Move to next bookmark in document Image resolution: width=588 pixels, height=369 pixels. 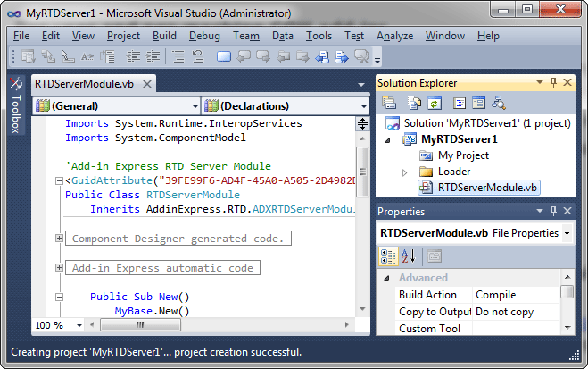(x=342, y=56)
